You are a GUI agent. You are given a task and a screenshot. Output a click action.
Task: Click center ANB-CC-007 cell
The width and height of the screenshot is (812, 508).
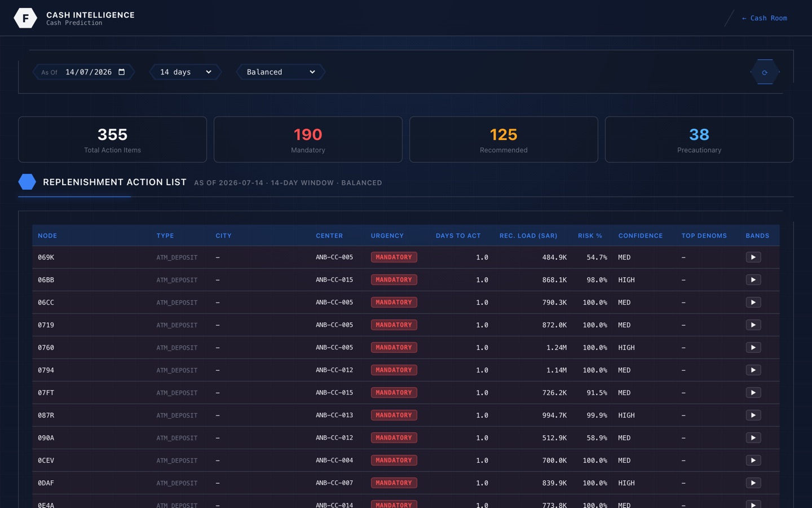pos(334,483)
